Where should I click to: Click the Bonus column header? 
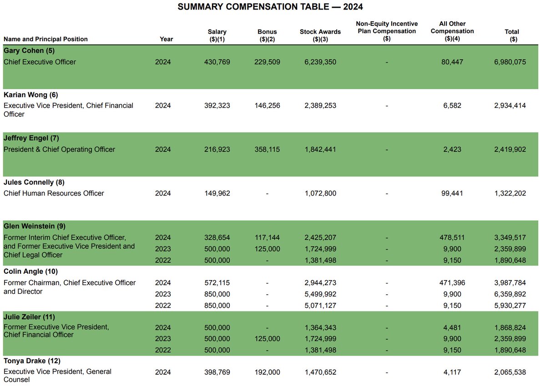[x=267, y=35]
